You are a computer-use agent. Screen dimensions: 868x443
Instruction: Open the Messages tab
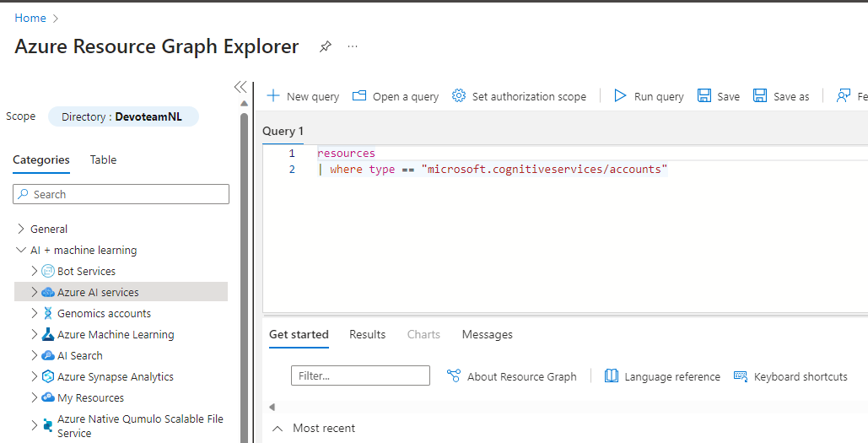tap(488, 334)
